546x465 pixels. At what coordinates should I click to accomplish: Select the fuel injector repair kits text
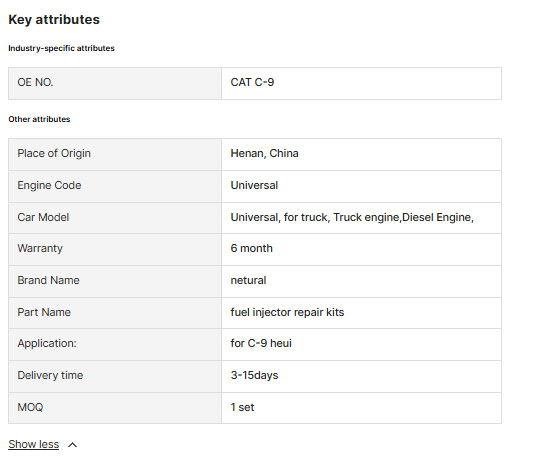[x=287, y=312]
